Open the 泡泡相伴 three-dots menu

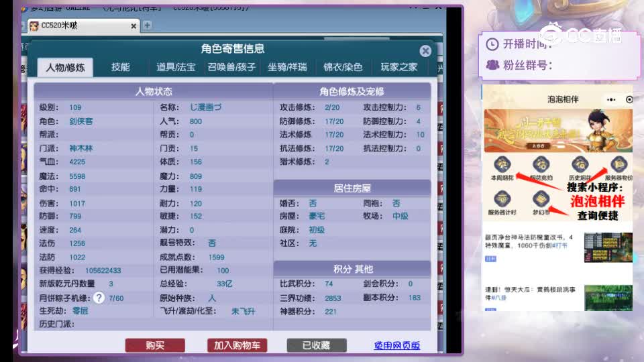(611, 100)
